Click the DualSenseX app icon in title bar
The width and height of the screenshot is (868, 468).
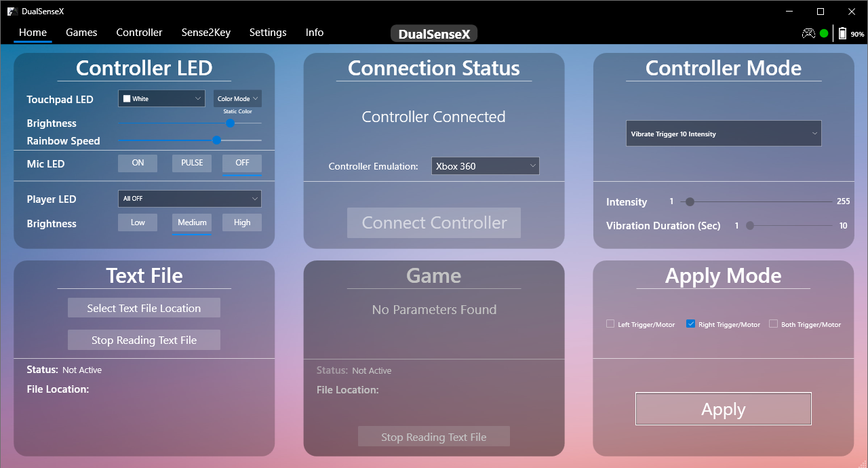12,12
